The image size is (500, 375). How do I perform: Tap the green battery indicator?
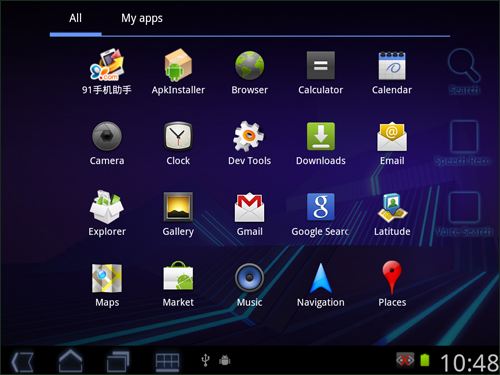tap(425, 360)
